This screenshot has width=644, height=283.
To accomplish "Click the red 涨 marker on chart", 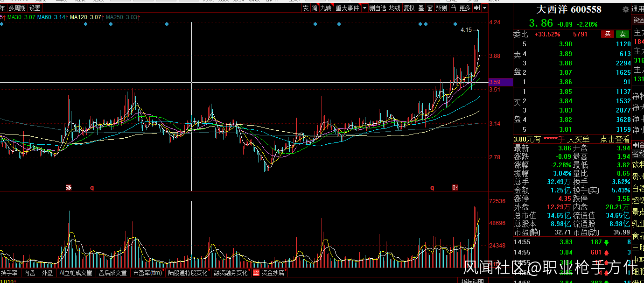I will (x=69, y=188).
